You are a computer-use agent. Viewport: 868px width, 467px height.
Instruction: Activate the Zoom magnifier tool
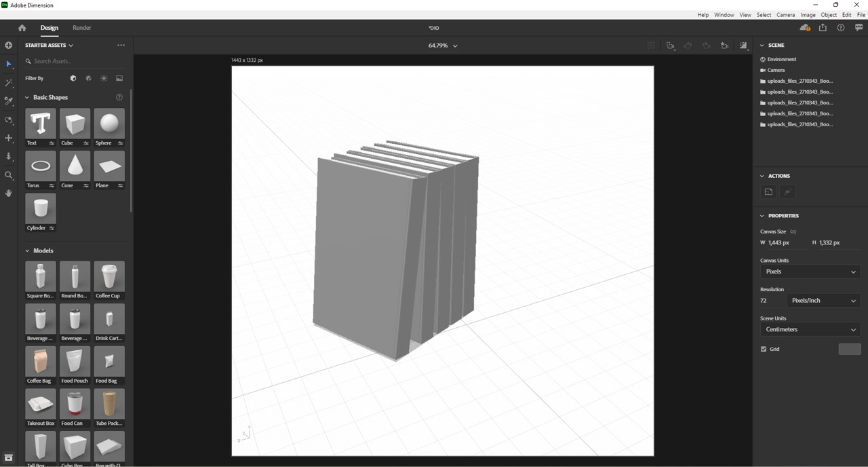coord(9,175)
